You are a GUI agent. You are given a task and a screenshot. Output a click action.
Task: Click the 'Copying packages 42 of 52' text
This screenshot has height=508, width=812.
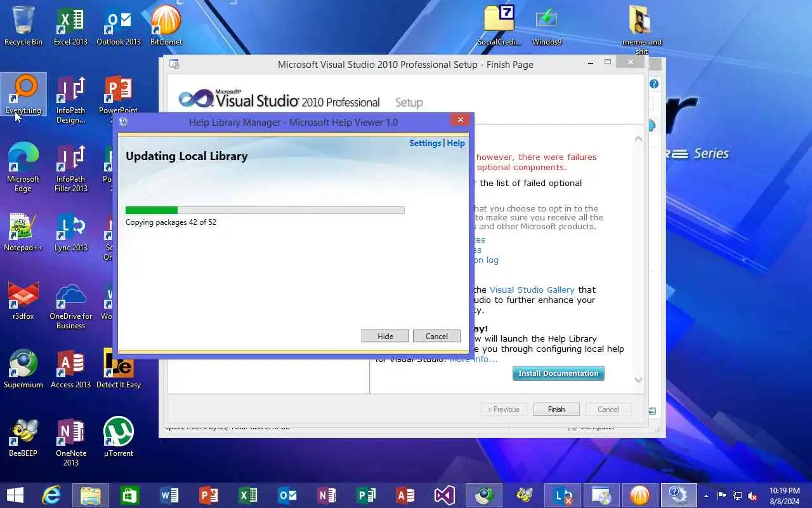[171, 222]
